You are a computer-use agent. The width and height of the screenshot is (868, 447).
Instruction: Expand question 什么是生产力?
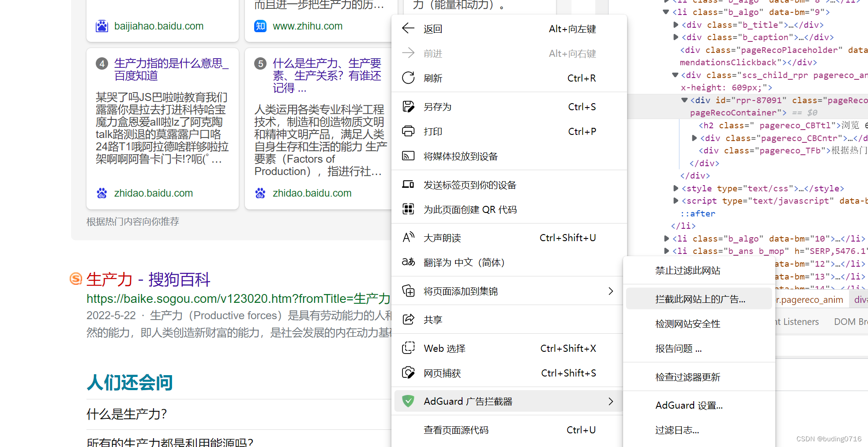point(239,414)
